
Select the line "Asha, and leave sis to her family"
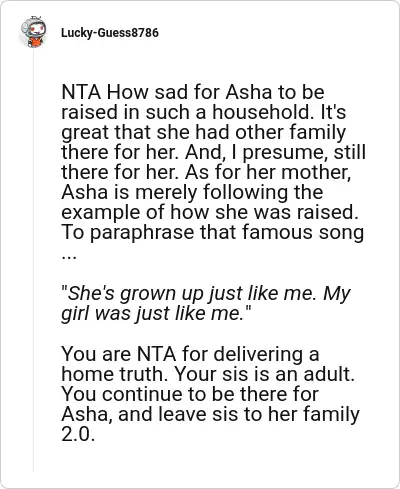pyautogui.click(x=211, y=414)
